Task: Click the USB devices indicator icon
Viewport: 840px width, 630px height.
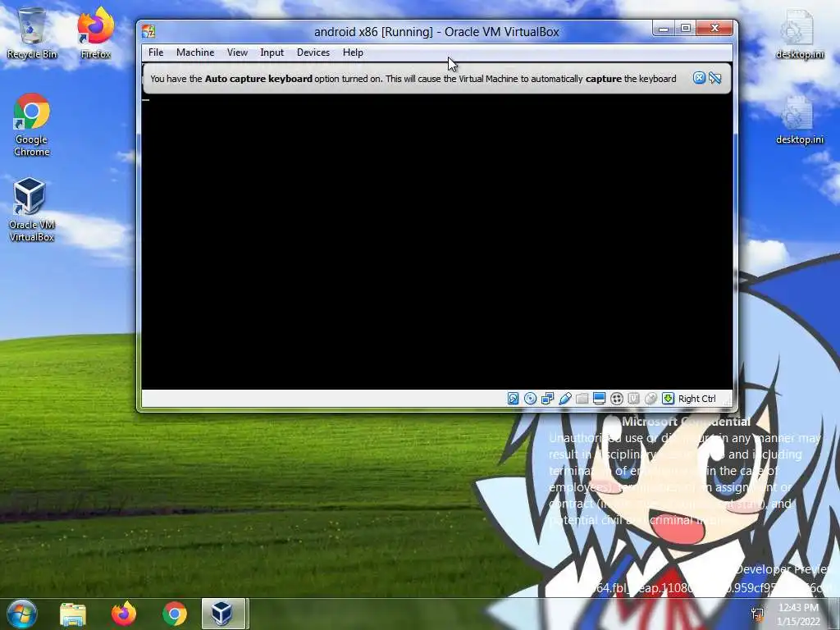Action: click(x=564, y=398)
